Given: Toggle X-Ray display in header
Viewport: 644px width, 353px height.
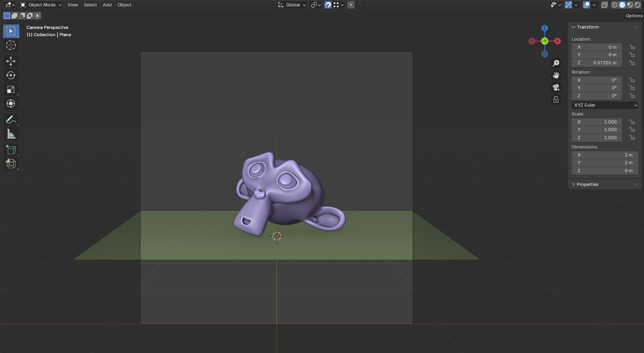Looking at the screenshot, I should 604,5.
